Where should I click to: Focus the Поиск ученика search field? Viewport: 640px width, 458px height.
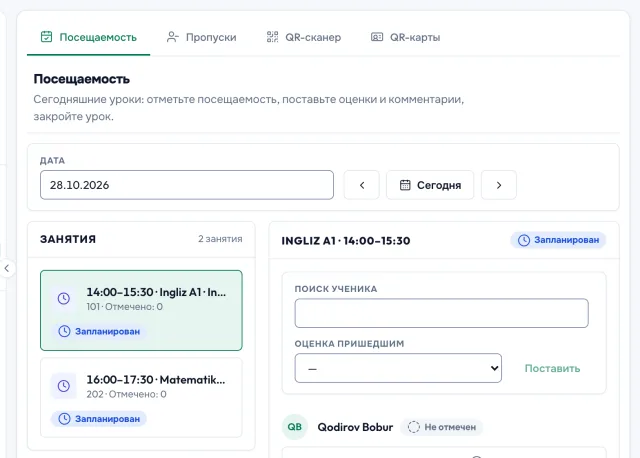tap(441, 313)
